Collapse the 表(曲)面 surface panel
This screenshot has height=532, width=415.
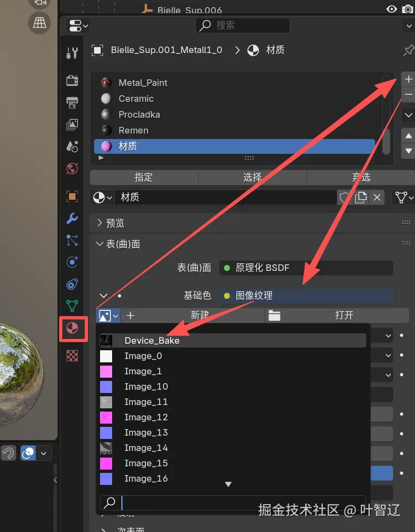click(x=118, y=244)
